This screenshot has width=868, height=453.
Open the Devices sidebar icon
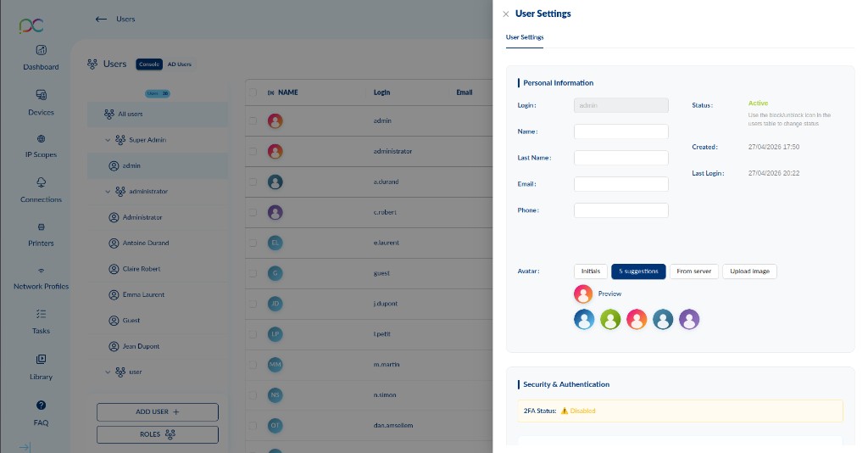tap(41, 95)
